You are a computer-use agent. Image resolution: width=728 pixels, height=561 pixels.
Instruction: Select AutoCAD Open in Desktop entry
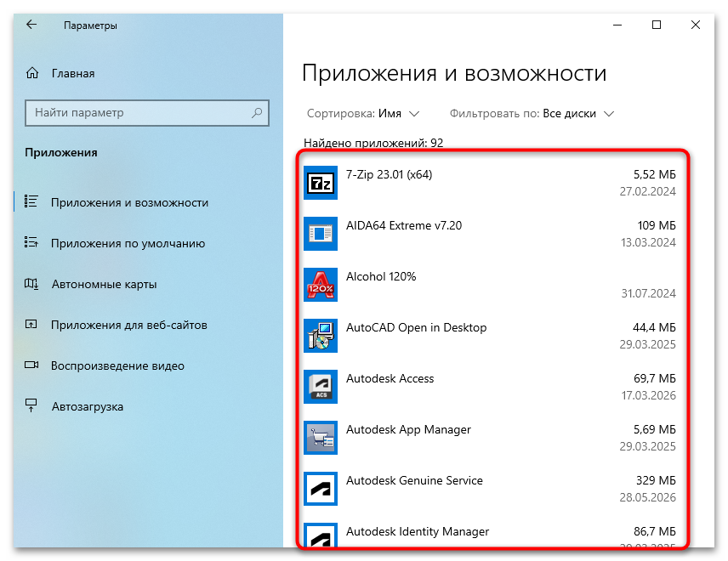pyautogui.click(x=417, y=327)
